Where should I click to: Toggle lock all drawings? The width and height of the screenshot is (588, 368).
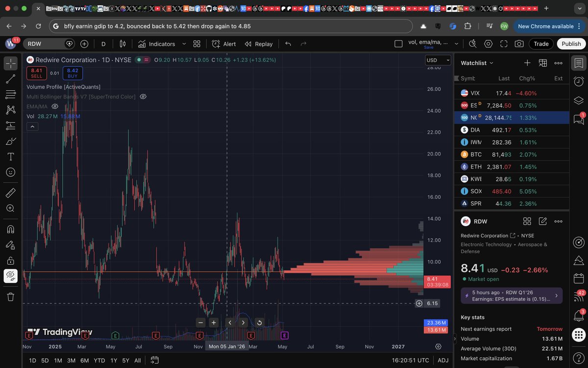(x=10, y=261)
